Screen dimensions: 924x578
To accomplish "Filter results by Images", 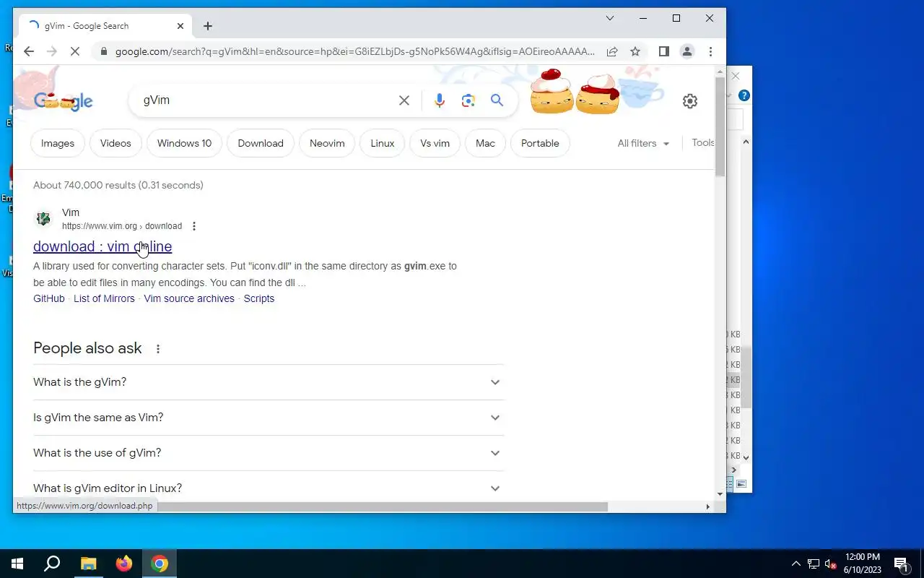I will (x=58, y=143).
